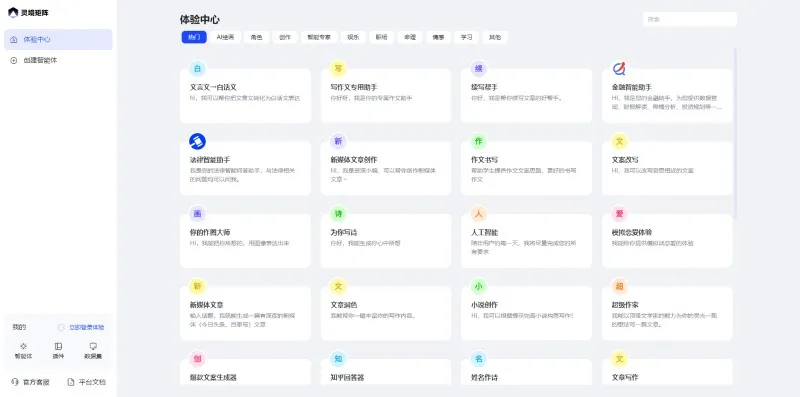Select the 文 avatar of 文章润色
800x397 pixels.
[x=338, y=286]
